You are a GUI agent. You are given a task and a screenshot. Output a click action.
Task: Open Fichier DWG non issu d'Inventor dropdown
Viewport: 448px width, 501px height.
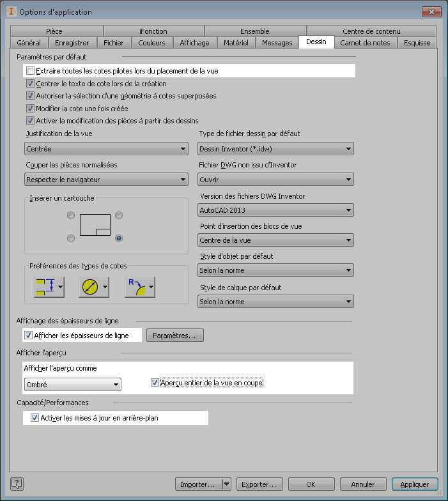[x=275, y=179]
